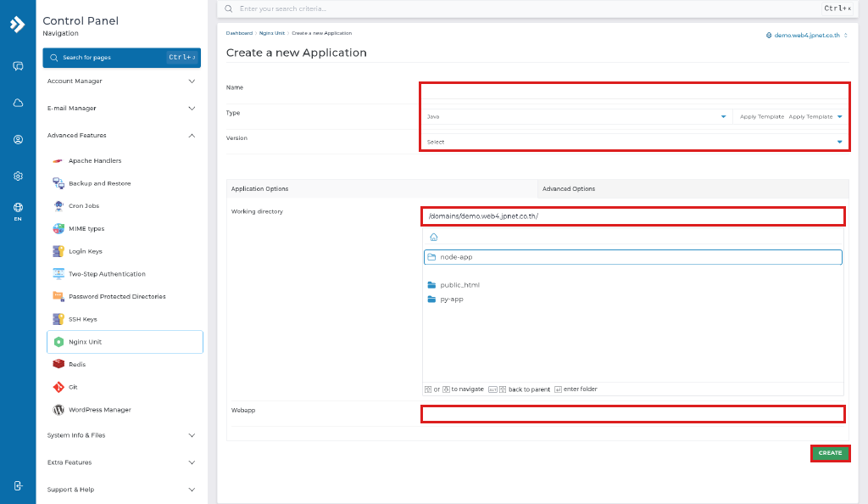This screenshot has height=504, width=868.
Task: Click the cloud icon in left bar
Action: tap(18, 103)
